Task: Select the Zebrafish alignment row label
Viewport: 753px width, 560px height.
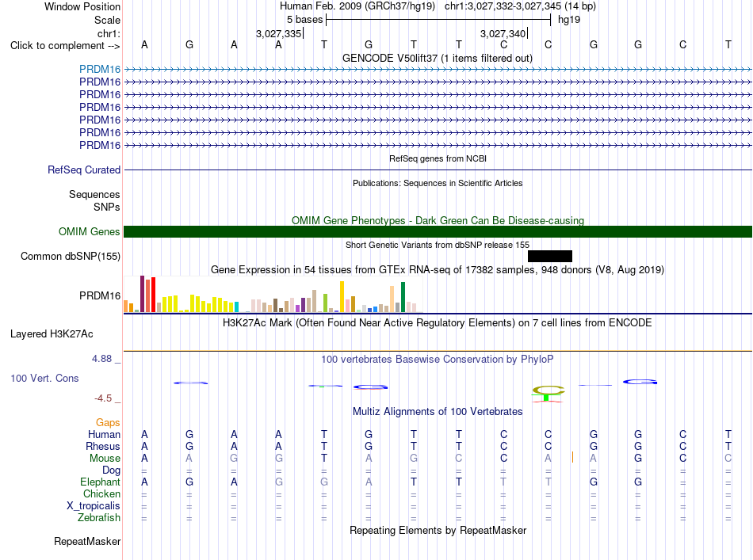Action: [99, 518]
